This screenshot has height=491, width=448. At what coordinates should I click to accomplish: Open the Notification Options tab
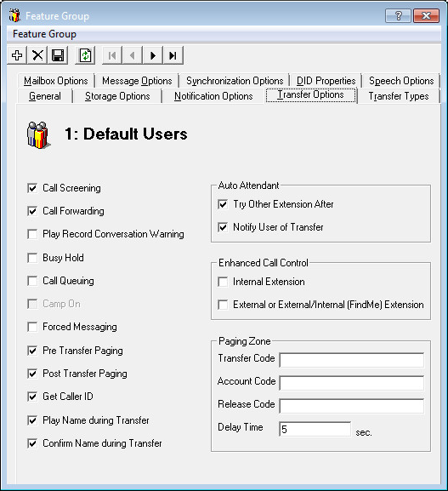[213, 96]
